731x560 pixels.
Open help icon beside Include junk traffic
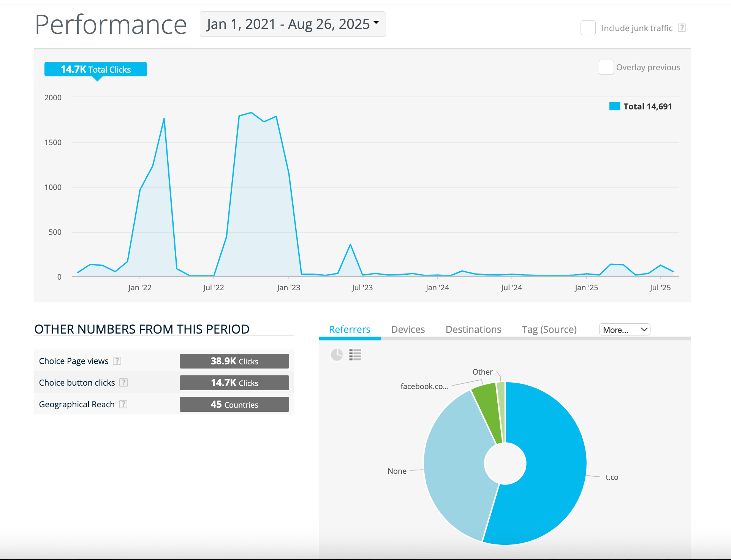(682, 28)
